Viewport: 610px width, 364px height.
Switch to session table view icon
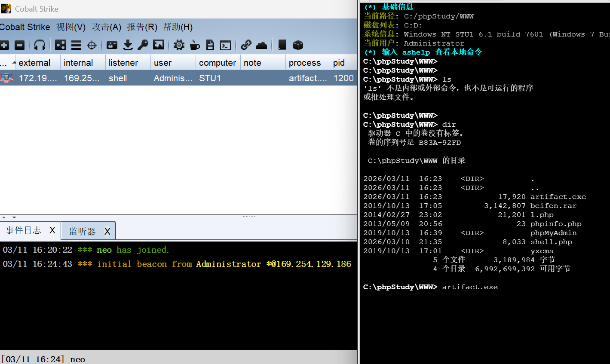pos(77,45)
